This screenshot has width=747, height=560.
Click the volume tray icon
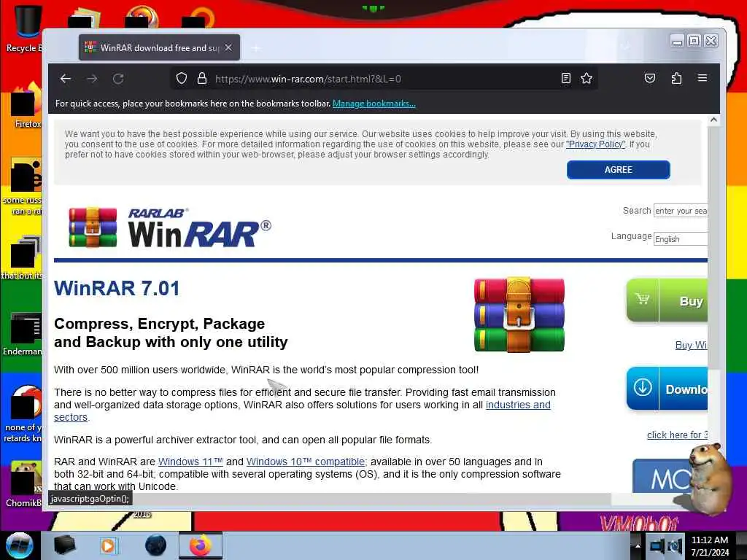coord(675,545)
